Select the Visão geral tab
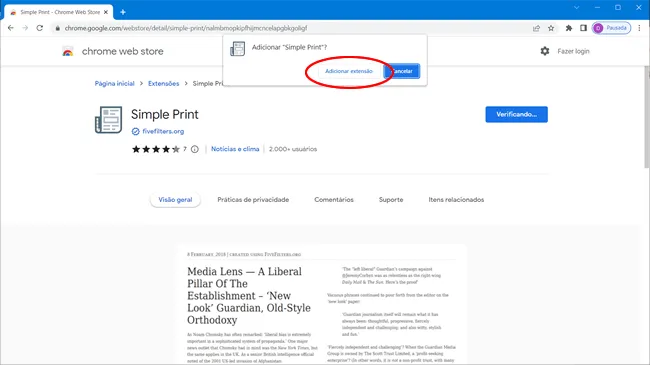This screenshot has height=365, width=650. click(175, 200)
